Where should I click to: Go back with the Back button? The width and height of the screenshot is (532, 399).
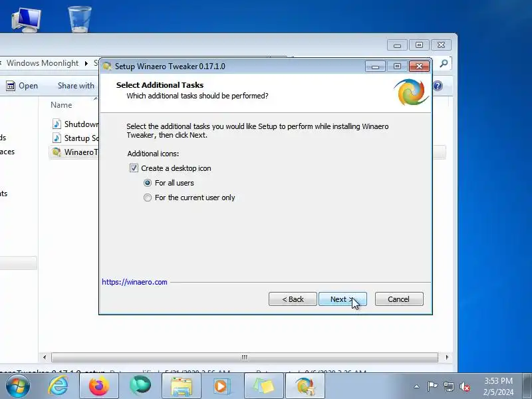tap(293, 299)
